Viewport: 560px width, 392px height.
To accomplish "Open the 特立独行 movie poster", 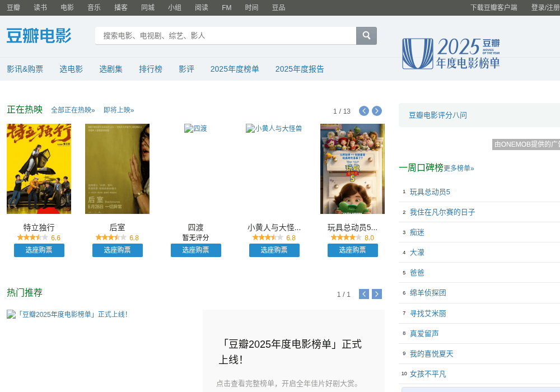I will (x=39, y=169).
